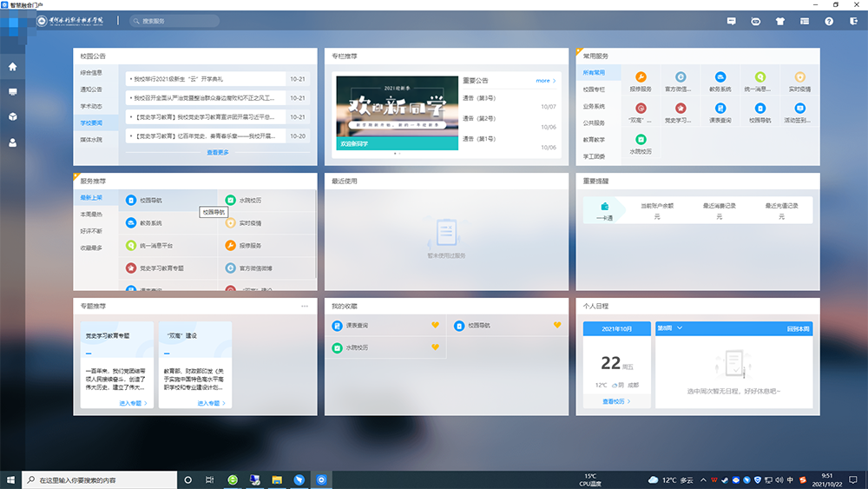The image size is (868, 489).
Task: Open 报修服务 icon in 常用服务
Action: pyautogui.click(x=641, y=78)
